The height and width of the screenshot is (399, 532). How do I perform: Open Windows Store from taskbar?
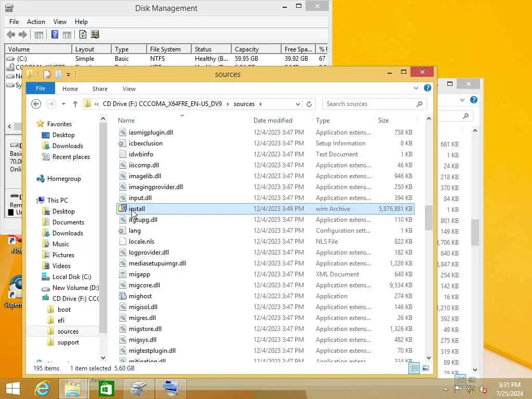coord(106,389)
